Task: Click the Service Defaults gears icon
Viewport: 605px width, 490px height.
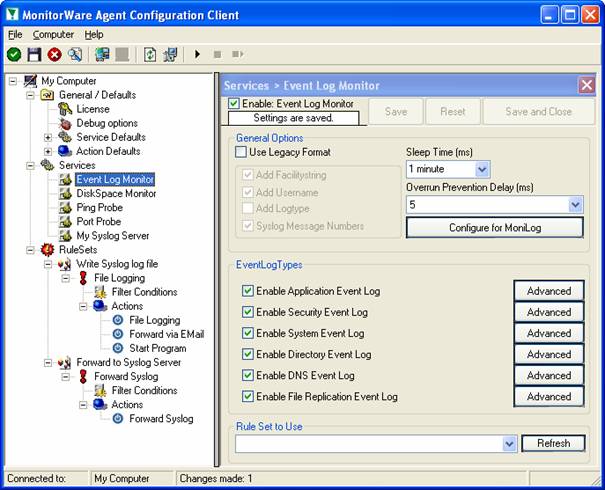Action: pos(65,137)
